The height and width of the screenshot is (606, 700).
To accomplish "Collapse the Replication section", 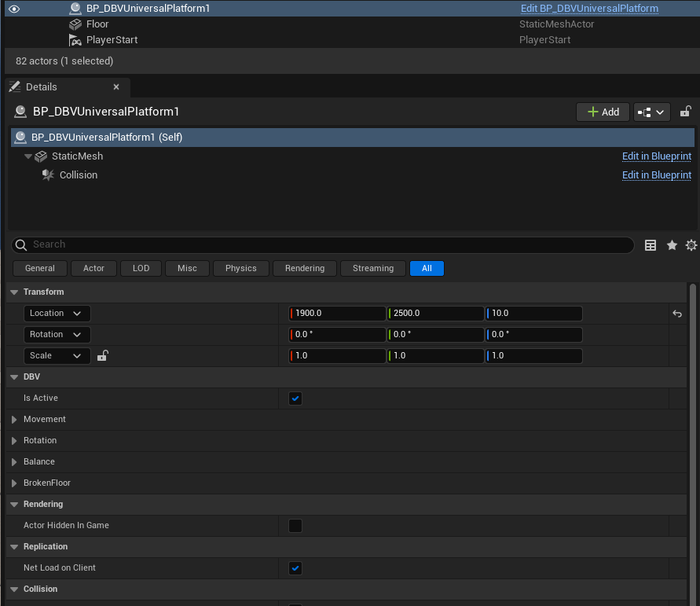I will tap(14, 546).
